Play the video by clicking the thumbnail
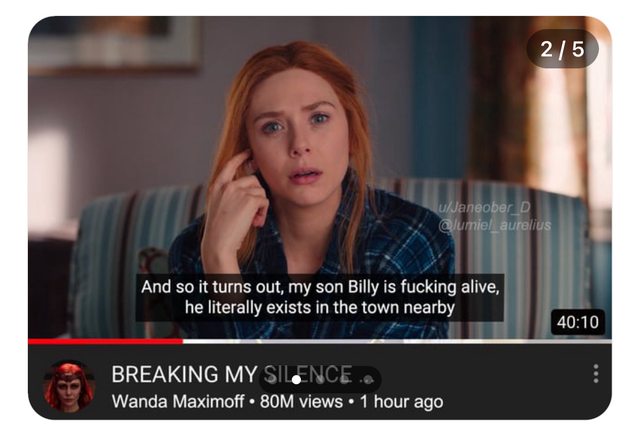640x427 pixels. (x=320, y=178)
